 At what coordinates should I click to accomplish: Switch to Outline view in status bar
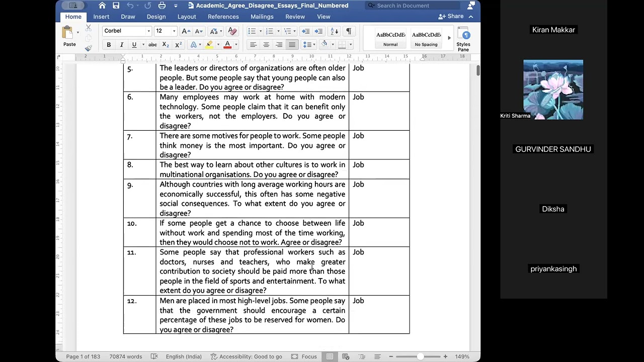tap(362, 356)
